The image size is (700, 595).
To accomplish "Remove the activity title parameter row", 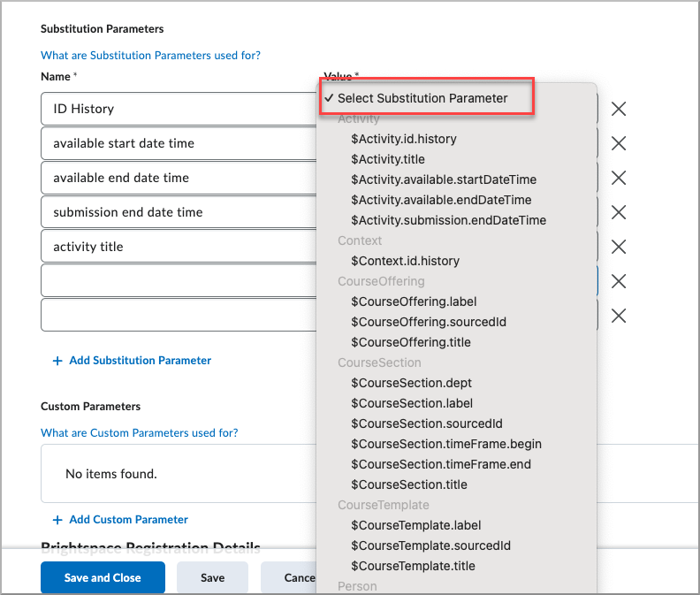I will (x=619, y=247).
